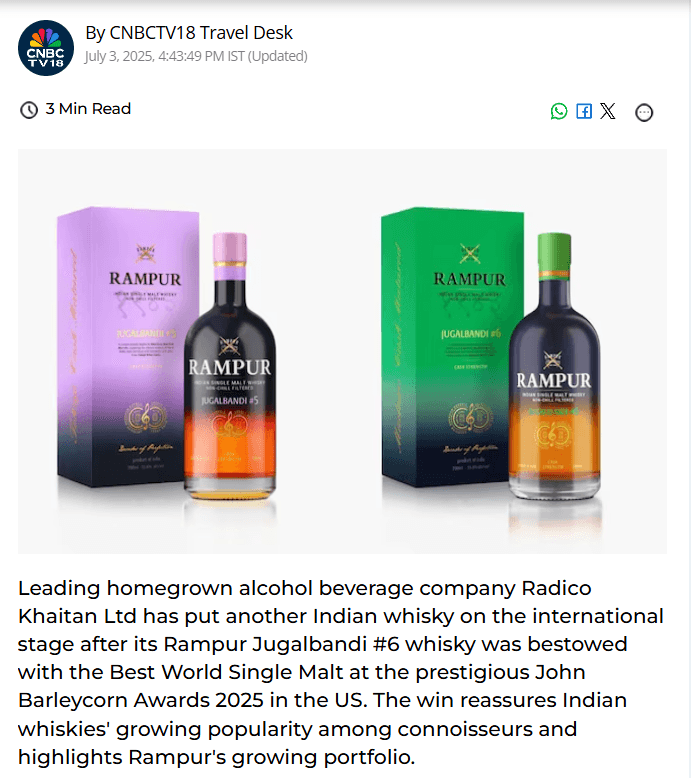
Task: Click the vertical scrollbar on the right edge
Action: tap(688, 389)
